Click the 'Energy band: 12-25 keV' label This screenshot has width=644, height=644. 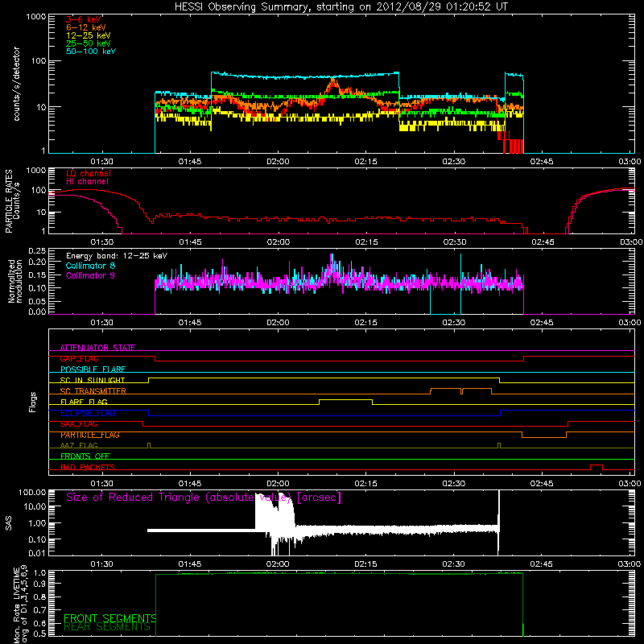click(x=117, y=256)
